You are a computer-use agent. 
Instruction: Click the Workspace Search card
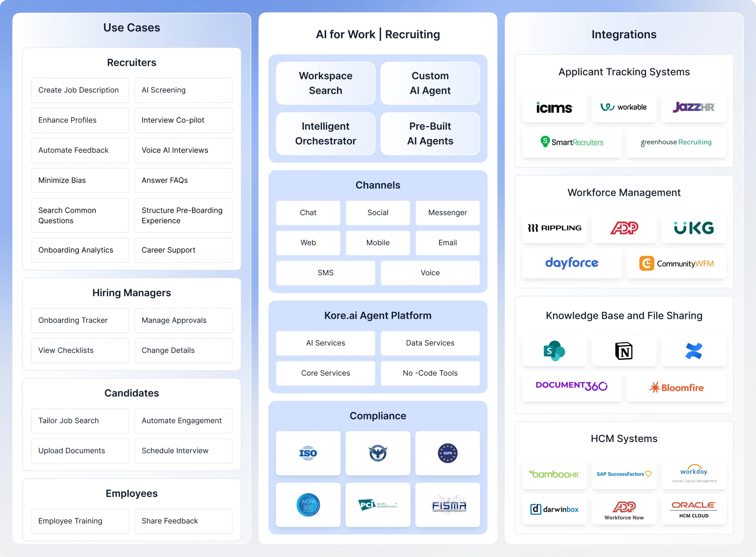pyautogui.click(x=326, y=83)
